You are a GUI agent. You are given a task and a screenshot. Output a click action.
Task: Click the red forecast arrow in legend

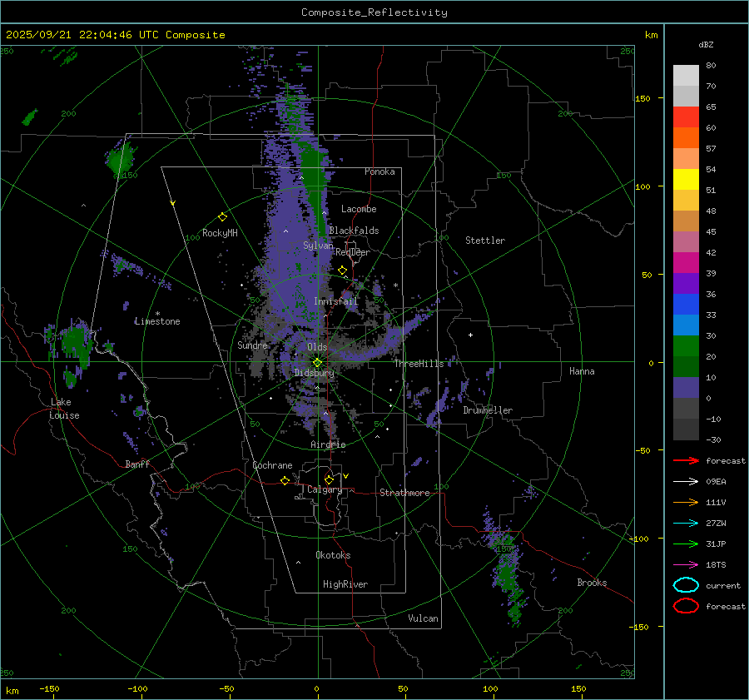click(686, 460)
